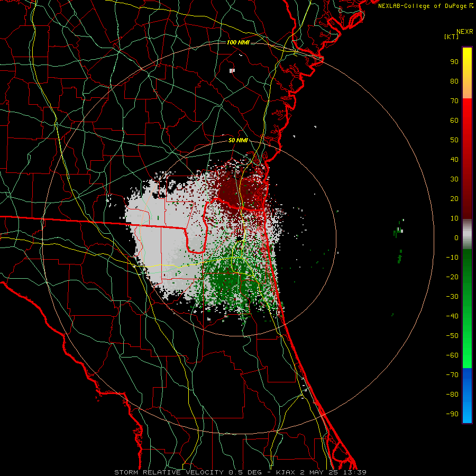Click the gray zero-velocity segment of the color bar
Image resolution: width=476 pixels, height=476 pixels.
click(467, 234)
